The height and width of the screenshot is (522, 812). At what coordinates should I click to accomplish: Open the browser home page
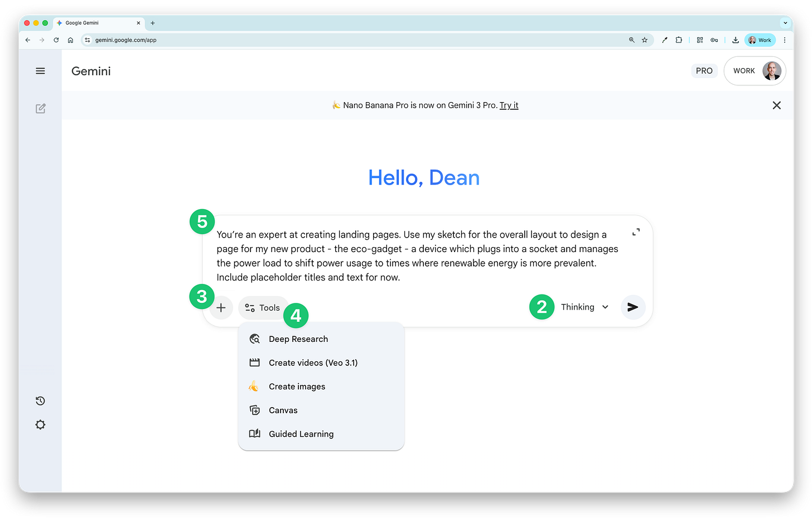70,40
